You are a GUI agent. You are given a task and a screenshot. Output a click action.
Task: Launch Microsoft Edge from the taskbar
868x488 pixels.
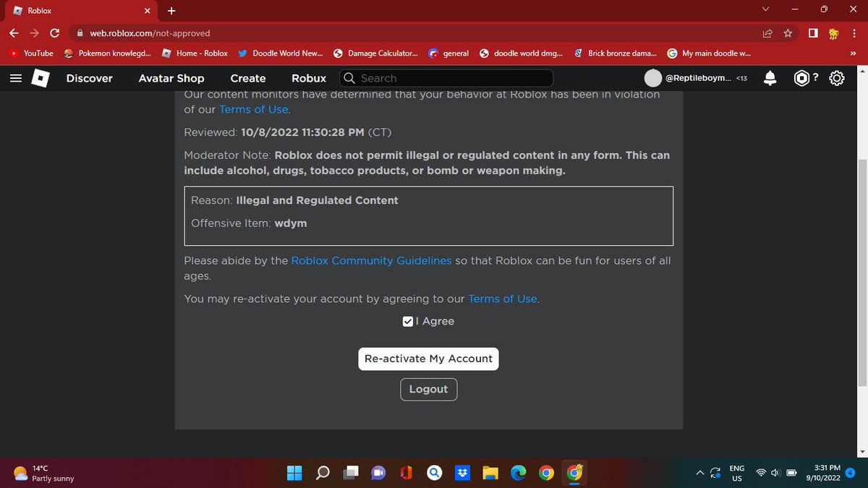point(519,473)
